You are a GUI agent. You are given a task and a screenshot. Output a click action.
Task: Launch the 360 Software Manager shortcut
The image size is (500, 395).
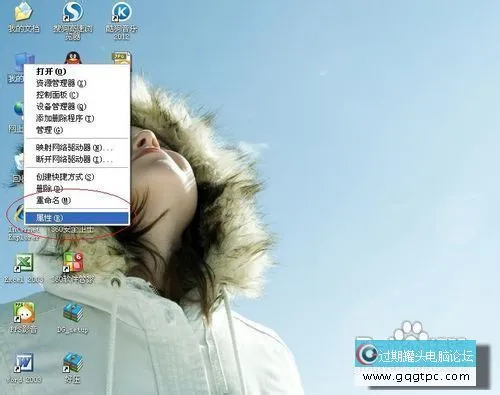point(73,262)
